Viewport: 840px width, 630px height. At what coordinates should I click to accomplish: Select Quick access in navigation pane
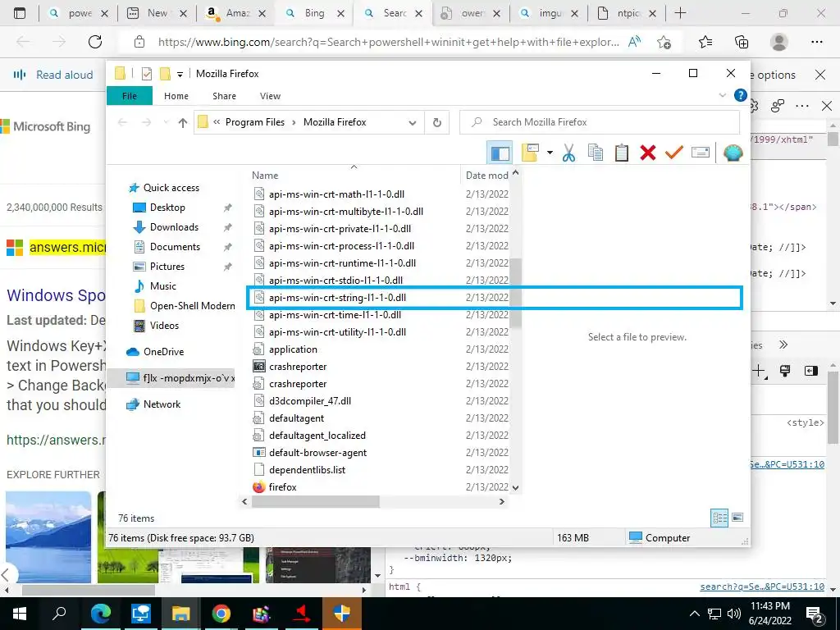click(x=171, y=188)
